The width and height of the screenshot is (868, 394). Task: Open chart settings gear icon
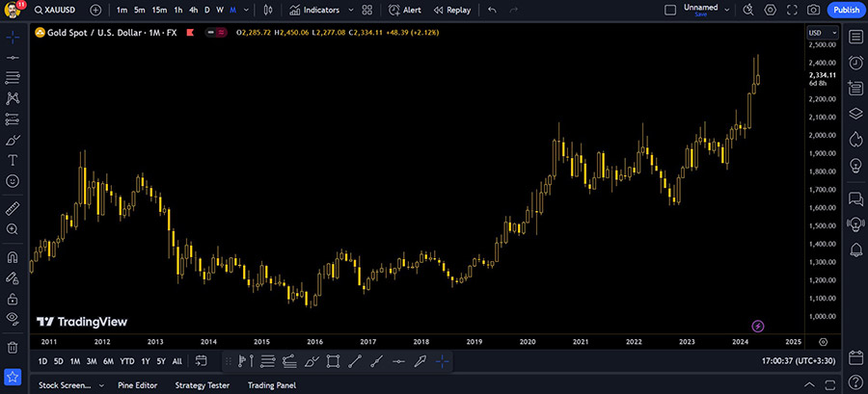[x=770, y=10]
